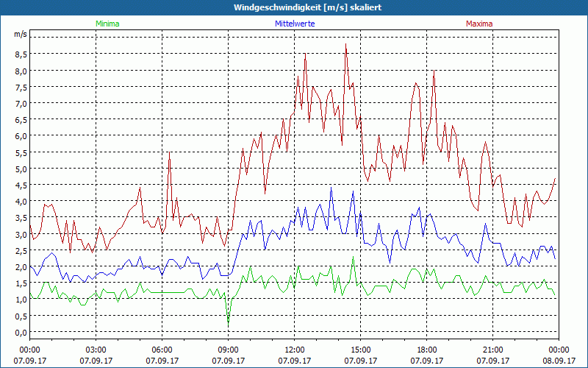The height and width of the screenshot is (368, 588).
Task: Select the 21:00 time axis label
Action: (492, 350)
